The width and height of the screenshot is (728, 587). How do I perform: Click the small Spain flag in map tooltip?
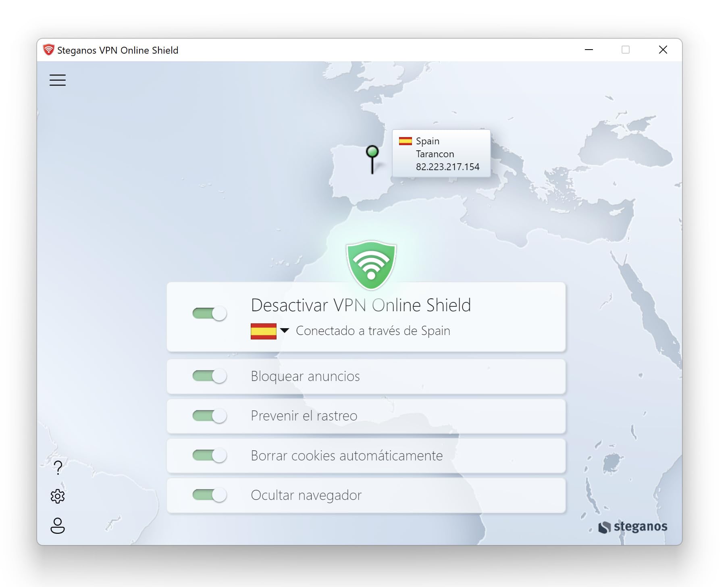click(x=406, y=141)
